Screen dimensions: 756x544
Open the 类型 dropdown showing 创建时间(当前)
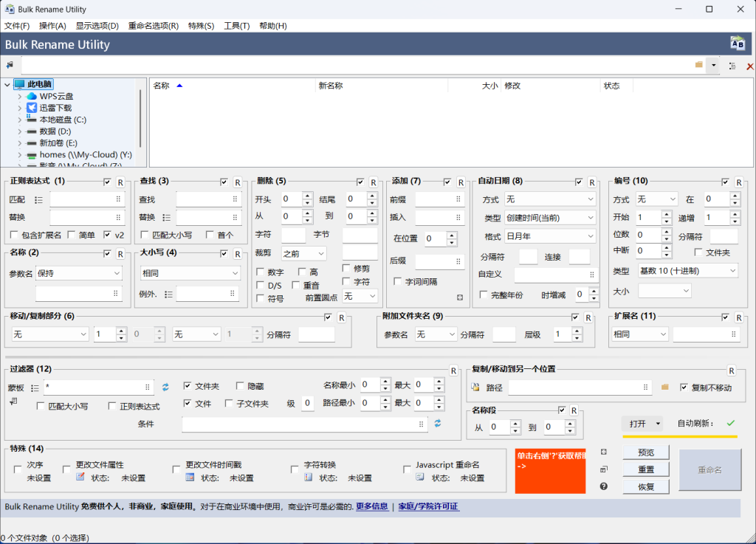click(550, 218)
